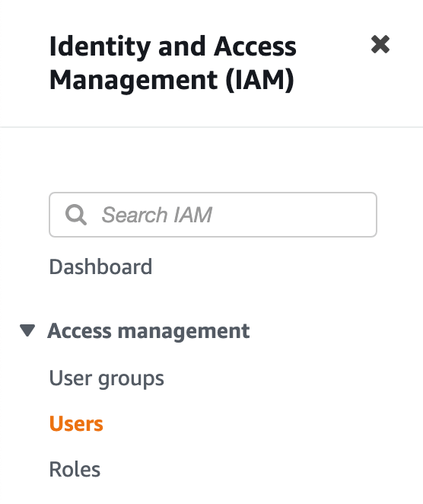Screen dimensions: 423x504
Task: Toggle Access management disclosure arrow
Action: pyautogui.click(x=27, y=330)
